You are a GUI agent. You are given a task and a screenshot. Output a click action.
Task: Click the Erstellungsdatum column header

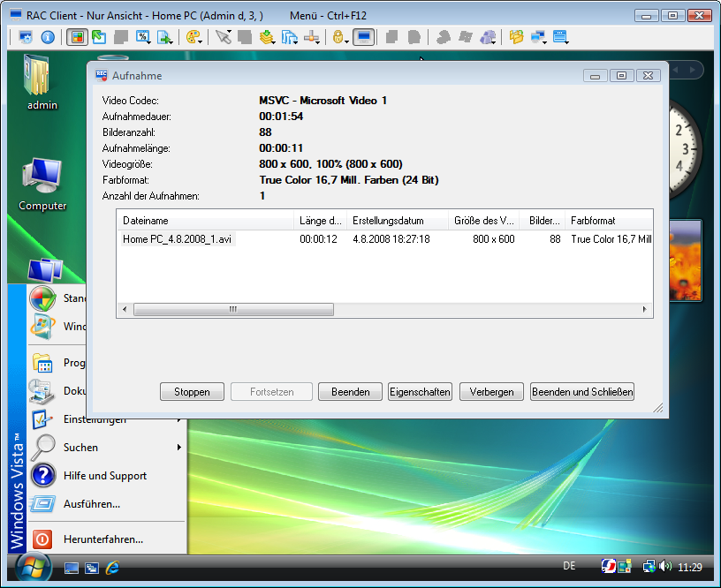click(398, 221)
